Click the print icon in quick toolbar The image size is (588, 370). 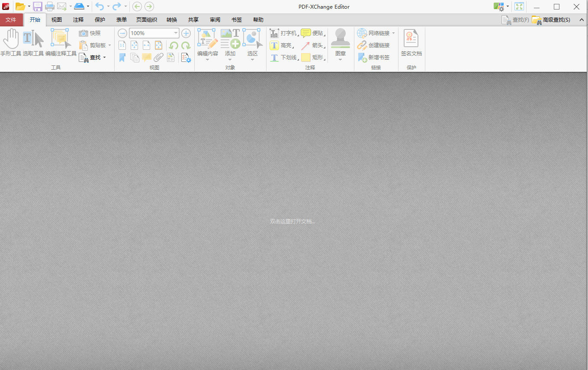click(50, 6)
